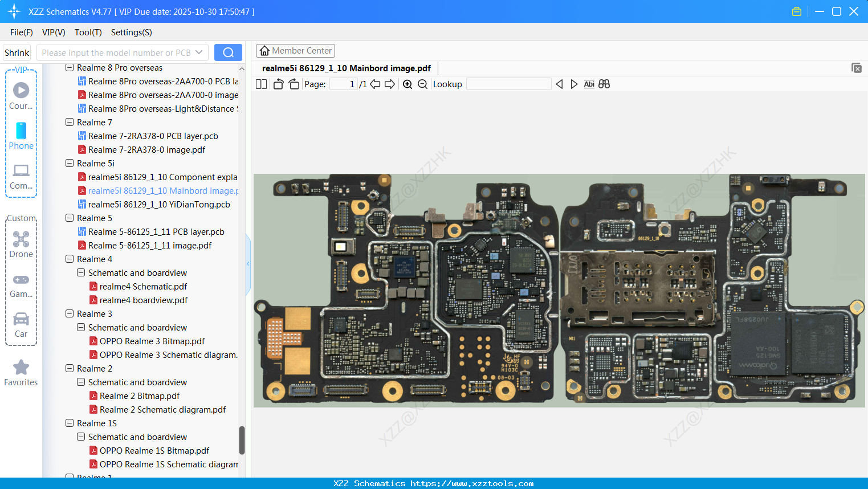Open the payment icon in title bar

(x=797, y=11)
